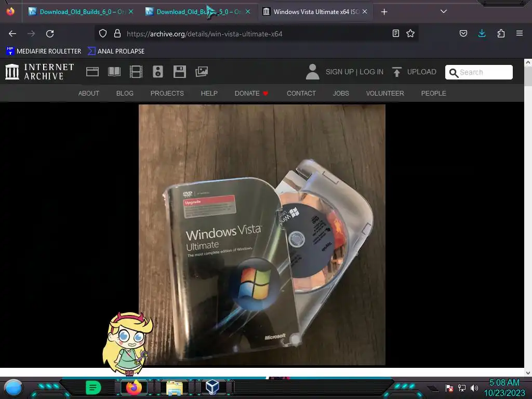532x399 pixels.
Task: Click the volume speaker tray icon
Action: [x=474, y=388]
